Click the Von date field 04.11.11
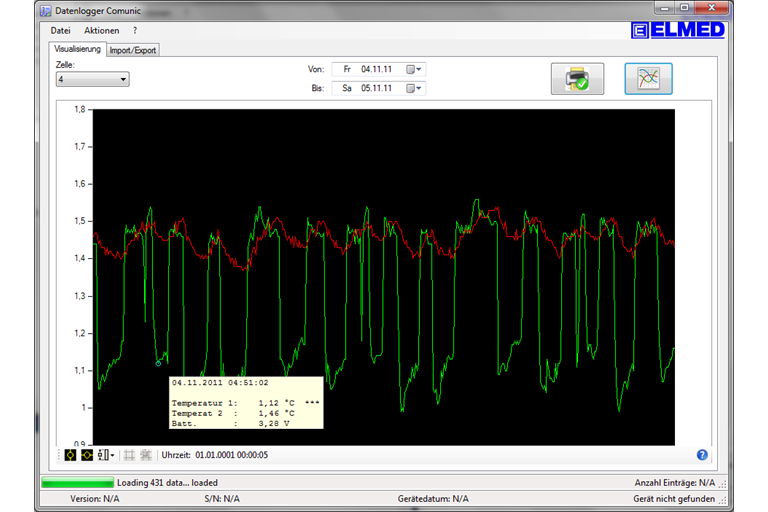This screenshot has width=768, height=512. point(377,69)
